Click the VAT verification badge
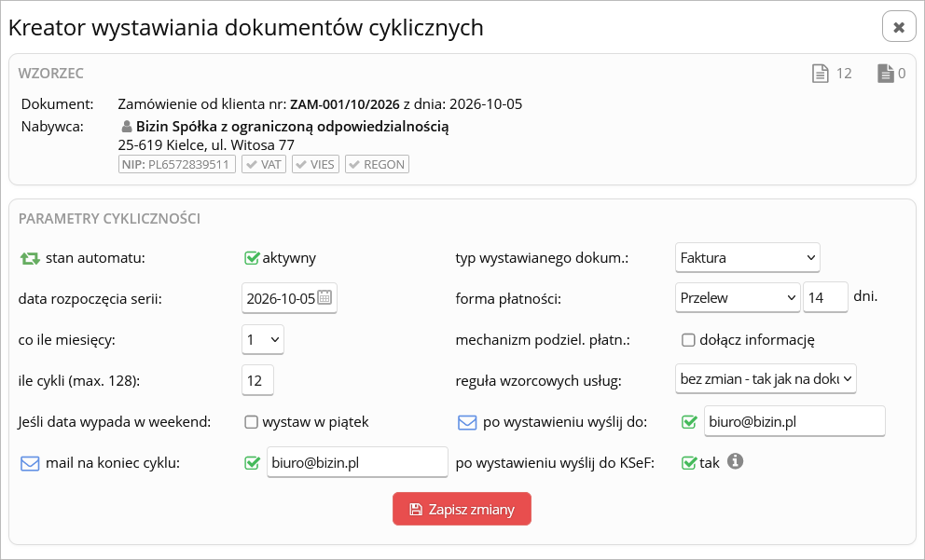 [x=264, y=165]
